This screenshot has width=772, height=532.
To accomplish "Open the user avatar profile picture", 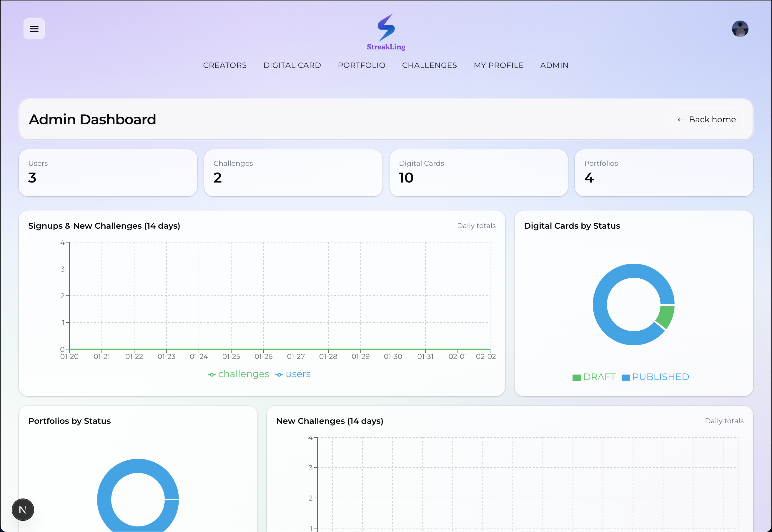I will click(x=740, y=29).
